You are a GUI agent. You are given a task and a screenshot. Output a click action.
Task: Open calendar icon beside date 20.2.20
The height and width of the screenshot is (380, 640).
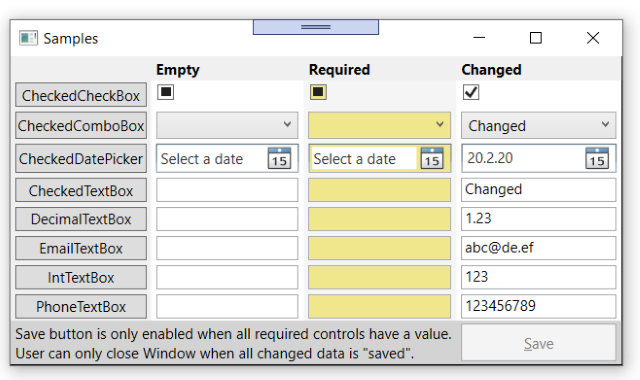pyautogui.click(x=597, y=158)
